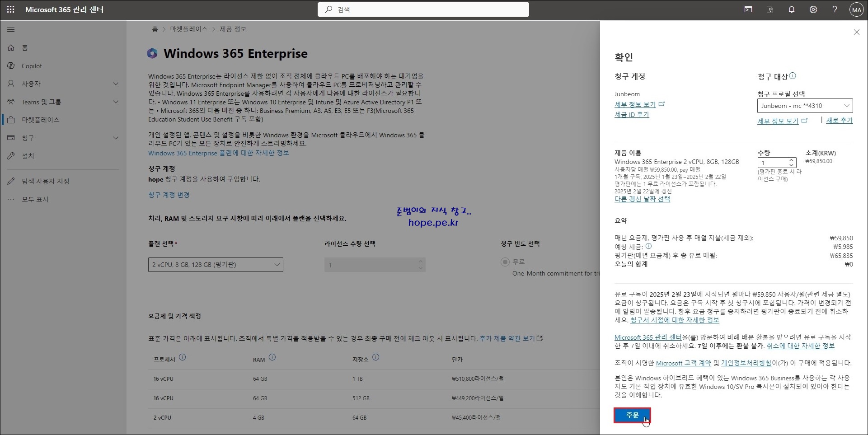Open Windows 365 Enterprise 플랜 자세한 정보 link
The height and width of the screenshot is (435, 868).
(219, 153)
